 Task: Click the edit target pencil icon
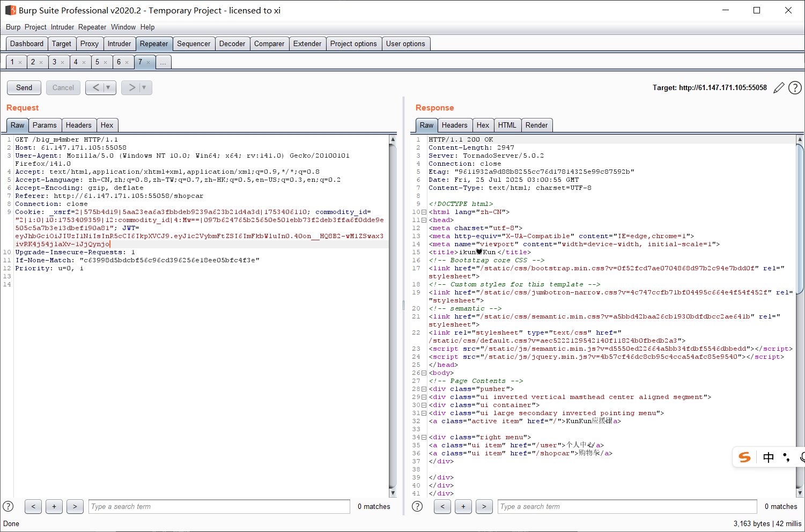pyautogui.click(x=779, y=88)
